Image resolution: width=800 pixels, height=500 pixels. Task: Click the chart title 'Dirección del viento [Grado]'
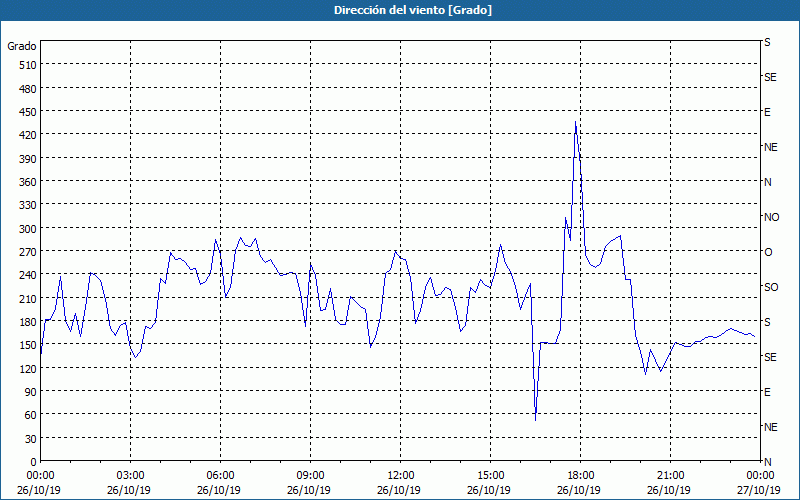click(x=413, y=10)
